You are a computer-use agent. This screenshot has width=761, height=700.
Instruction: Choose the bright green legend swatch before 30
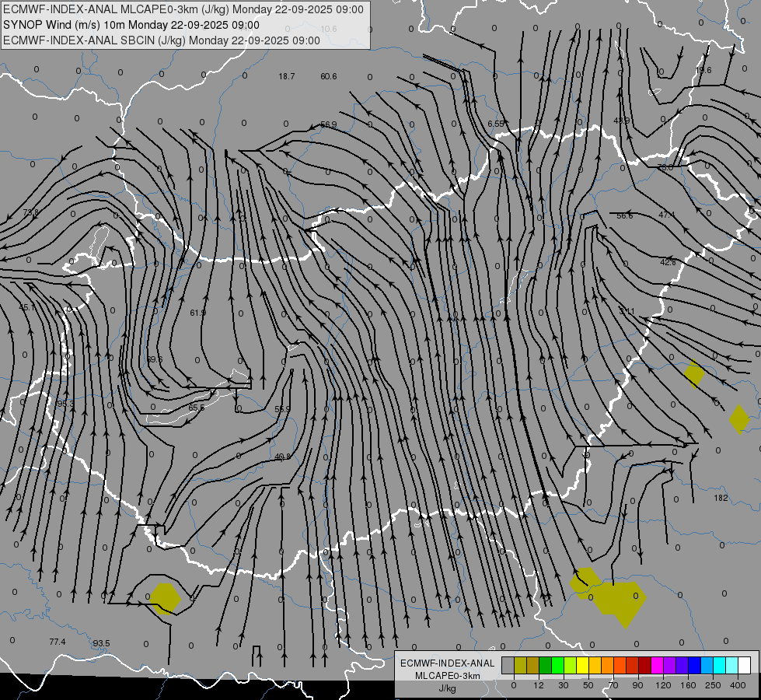tap(558, 665)
